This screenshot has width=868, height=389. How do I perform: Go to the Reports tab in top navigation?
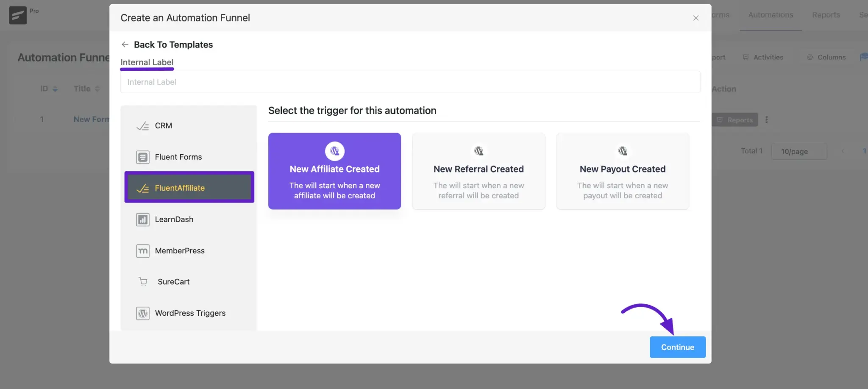(826, 15)
